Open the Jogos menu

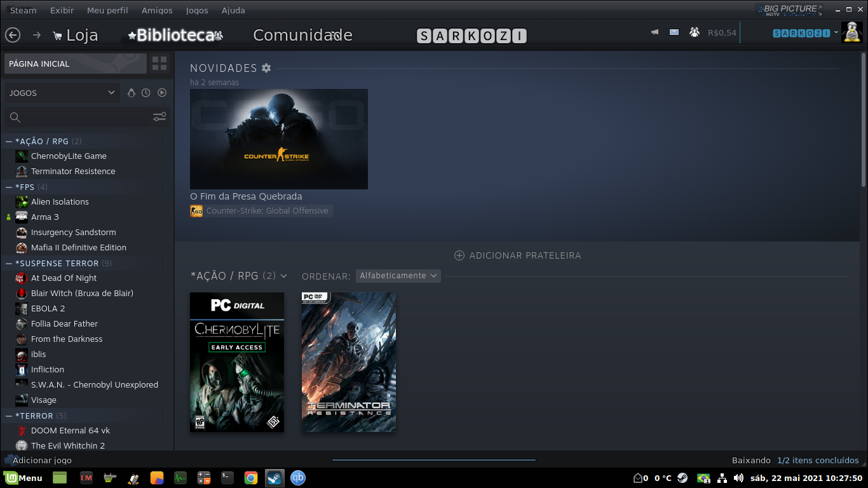click(197, 10)
